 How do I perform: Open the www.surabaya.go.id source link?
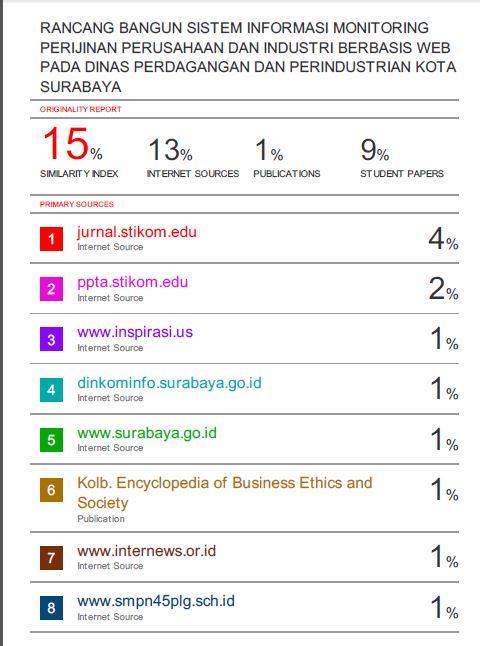(147, 433)
